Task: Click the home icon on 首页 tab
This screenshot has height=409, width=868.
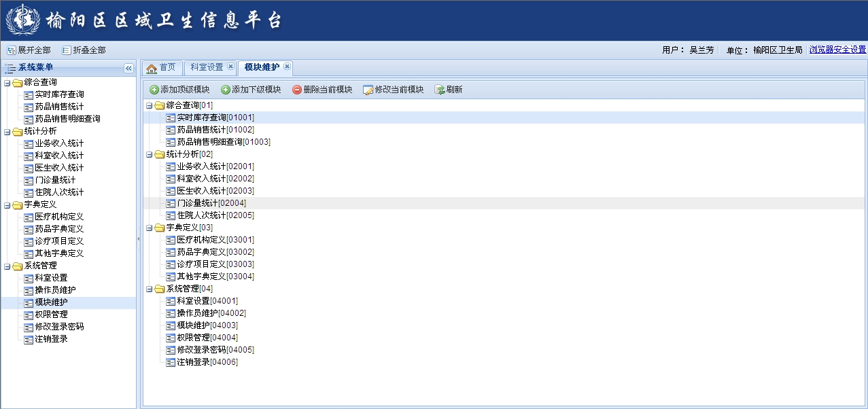Action: click(x=152, y=68)
